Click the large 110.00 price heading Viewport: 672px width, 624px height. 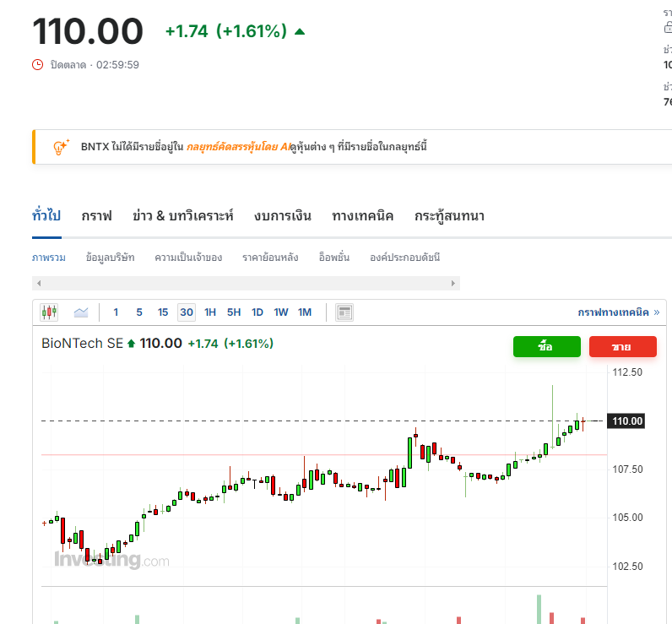coord(88,31)
